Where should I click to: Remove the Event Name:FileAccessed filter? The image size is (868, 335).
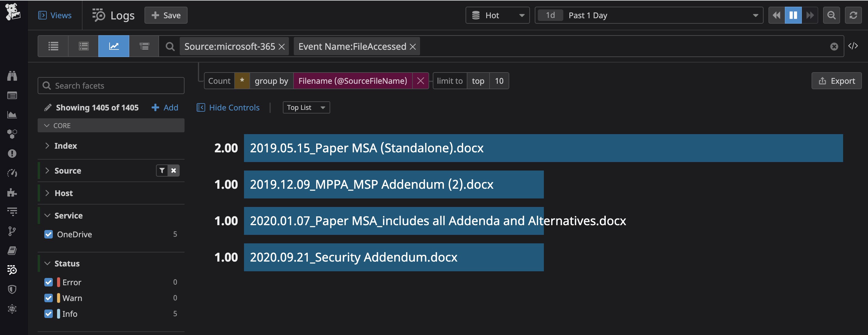[413, 47]
